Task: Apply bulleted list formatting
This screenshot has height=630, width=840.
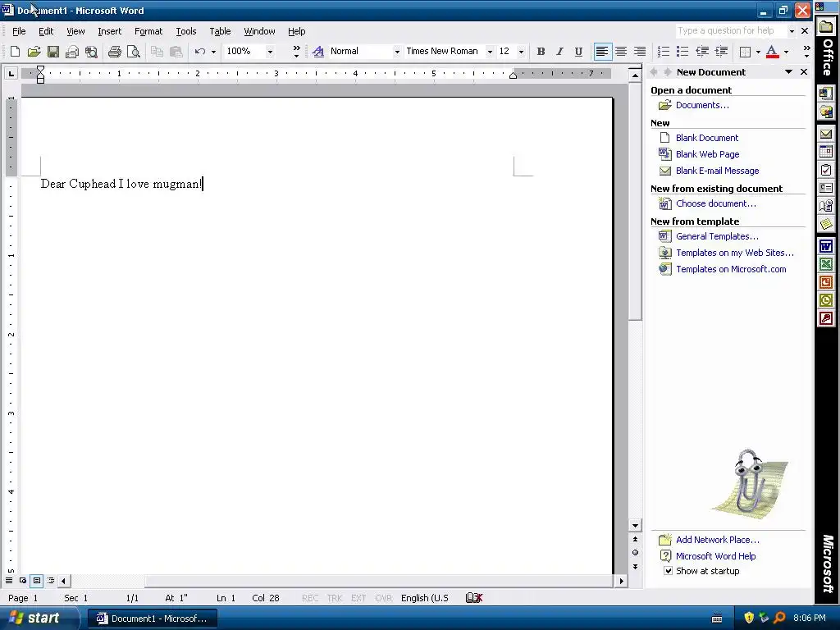Action: (x=682, y=52)
